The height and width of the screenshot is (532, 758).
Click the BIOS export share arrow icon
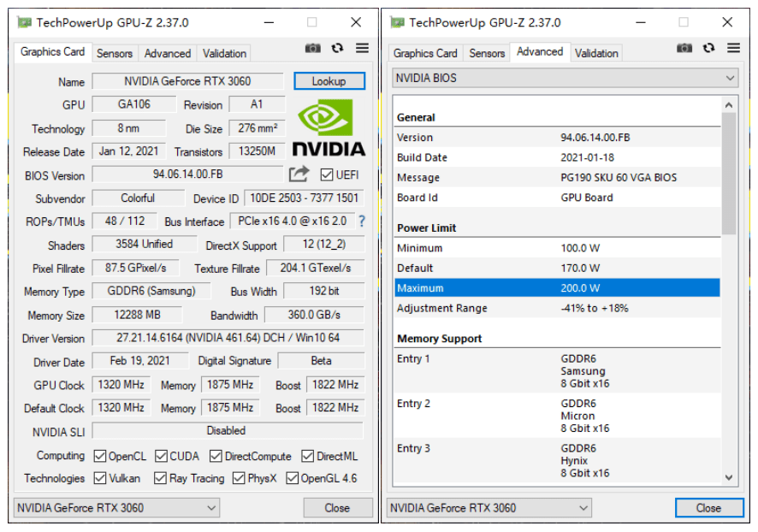(299, 174)
